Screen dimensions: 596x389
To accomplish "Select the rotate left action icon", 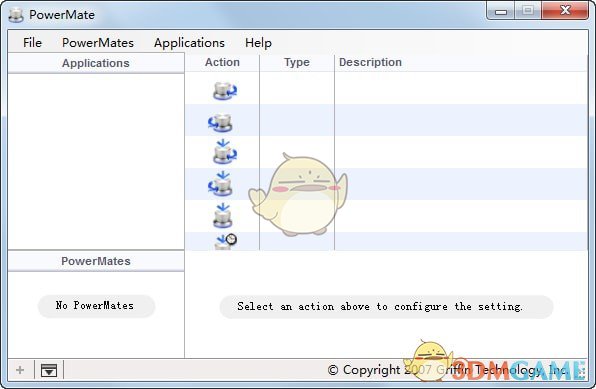I will [220, 122].
